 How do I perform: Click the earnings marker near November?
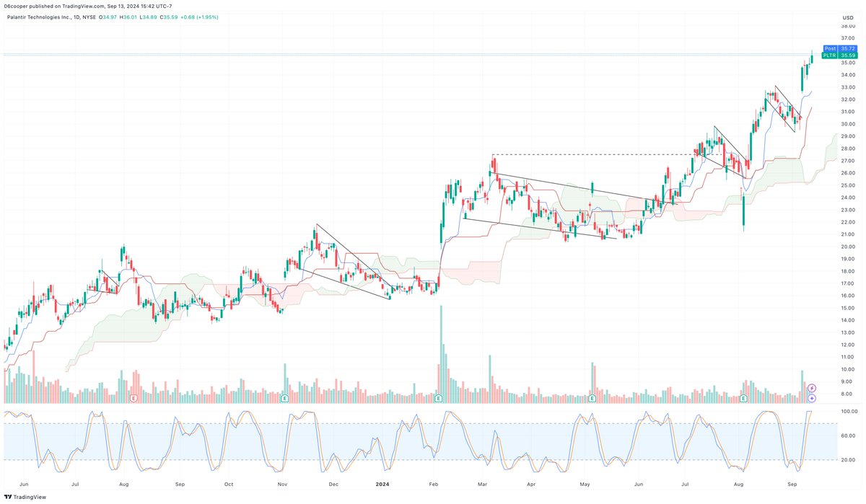(x=285, y=398)
